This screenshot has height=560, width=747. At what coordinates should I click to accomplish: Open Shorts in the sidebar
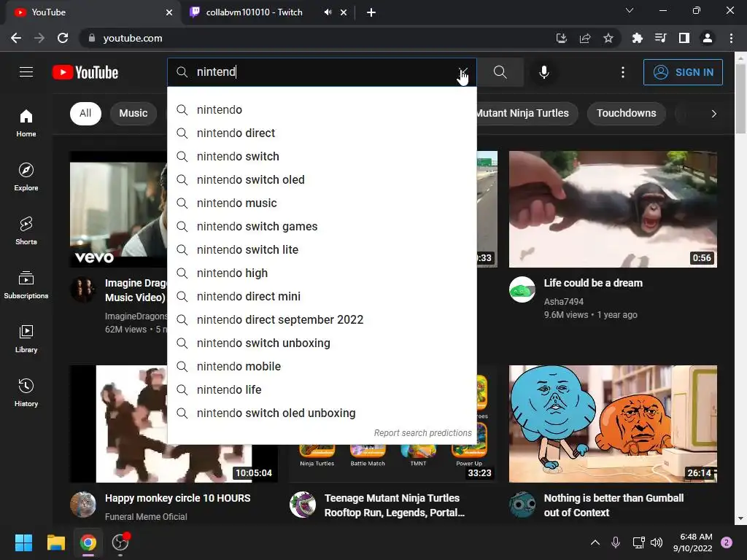[x=26, y=230]
